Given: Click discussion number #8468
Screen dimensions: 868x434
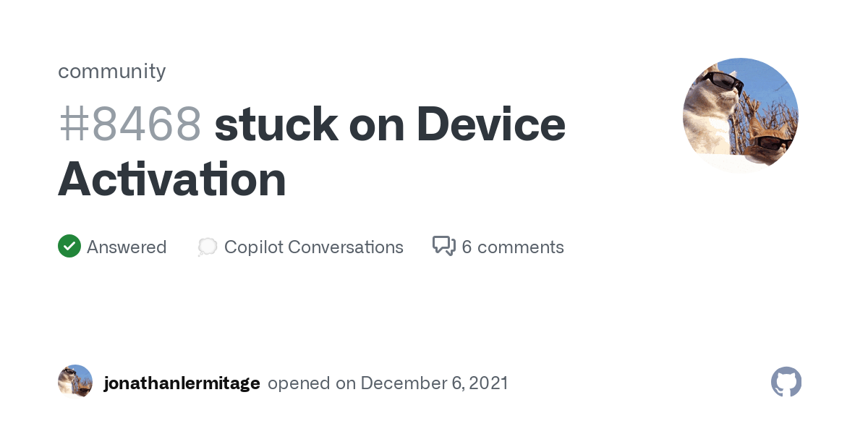Looking at the screenshot, I should click(130, 124).
